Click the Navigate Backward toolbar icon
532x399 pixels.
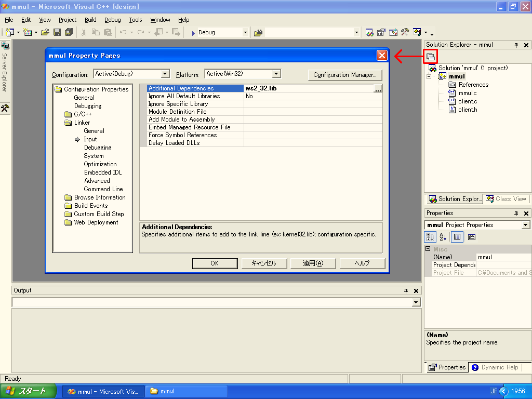coord(158,32)
